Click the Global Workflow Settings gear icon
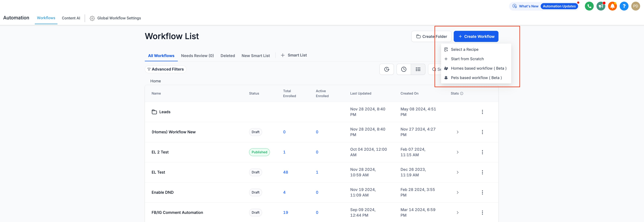This screenshot has width=644, height=222. [x=92, y=18]
